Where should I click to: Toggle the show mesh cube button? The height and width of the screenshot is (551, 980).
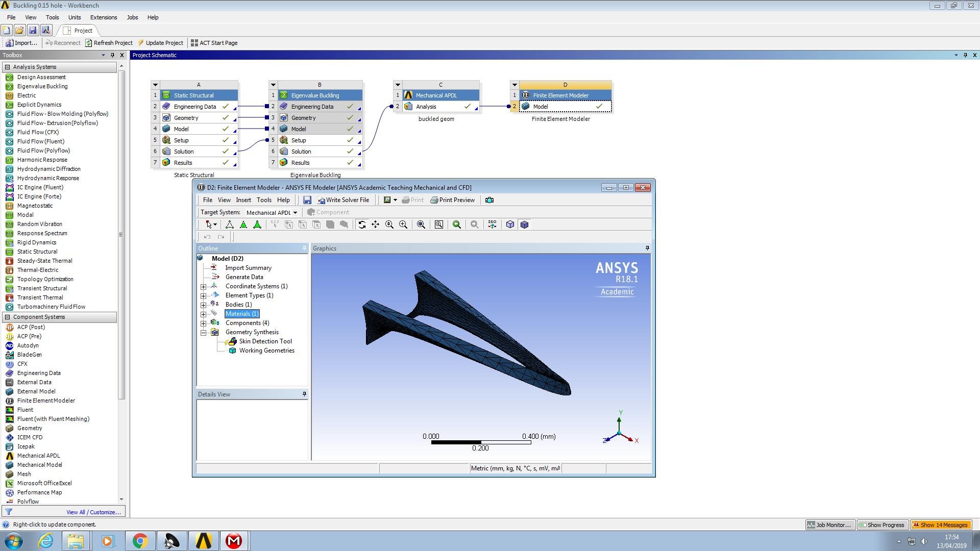tap(524, 224)
